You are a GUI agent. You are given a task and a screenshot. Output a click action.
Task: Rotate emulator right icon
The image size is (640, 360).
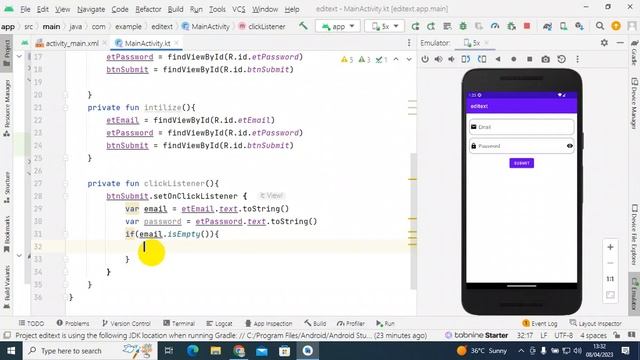[x=482, y=59]
